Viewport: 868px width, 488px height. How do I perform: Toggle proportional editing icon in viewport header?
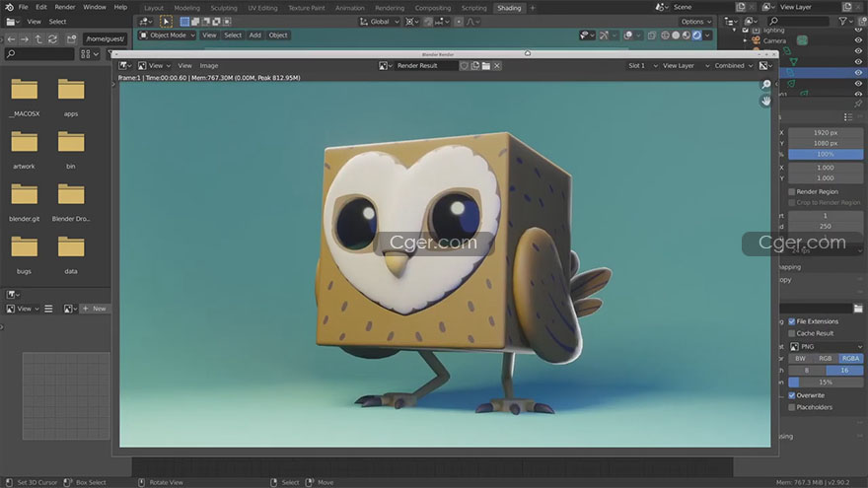coord(459,22)
